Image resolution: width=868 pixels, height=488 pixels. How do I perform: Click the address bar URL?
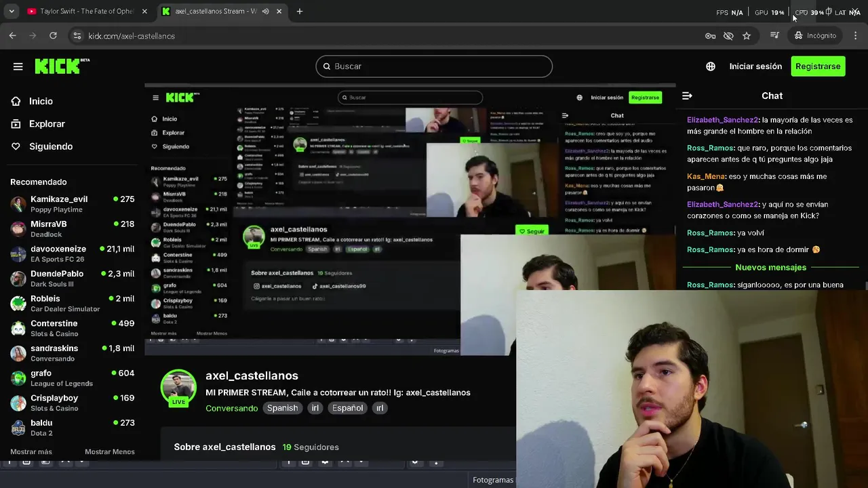(132, 36)
